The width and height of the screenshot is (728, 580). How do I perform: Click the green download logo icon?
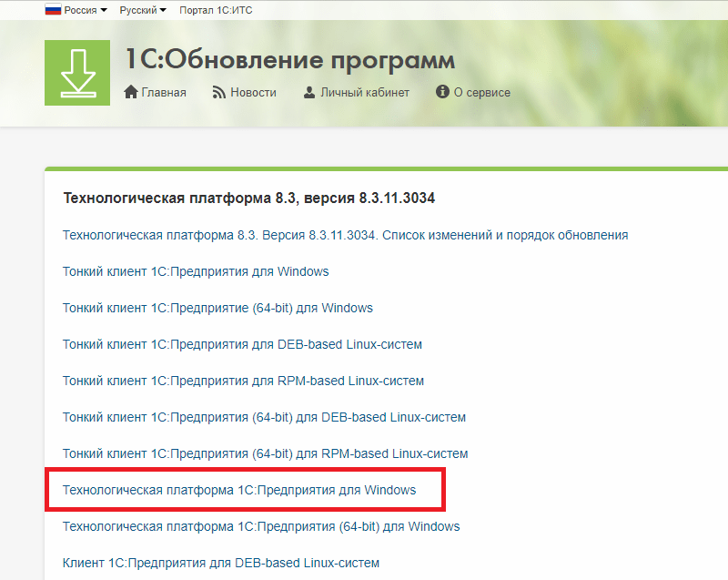(77, 73)
